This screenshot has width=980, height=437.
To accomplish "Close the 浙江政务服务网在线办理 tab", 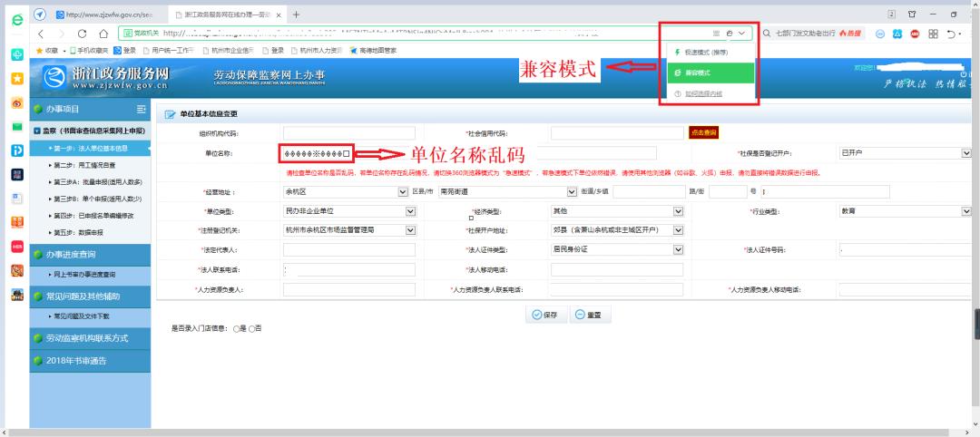I will pyautogui.click(x=279, y=15).
